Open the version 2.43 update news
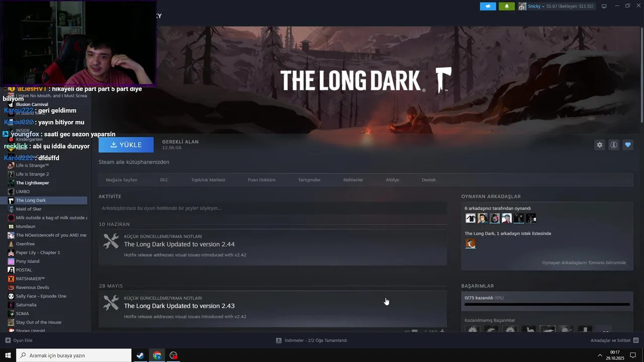 (x=273, y=309)
